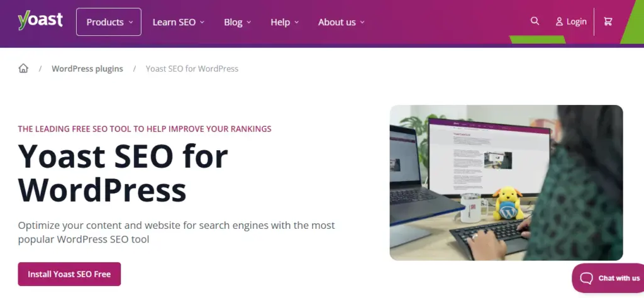Open the About us menu

point(341,22)
